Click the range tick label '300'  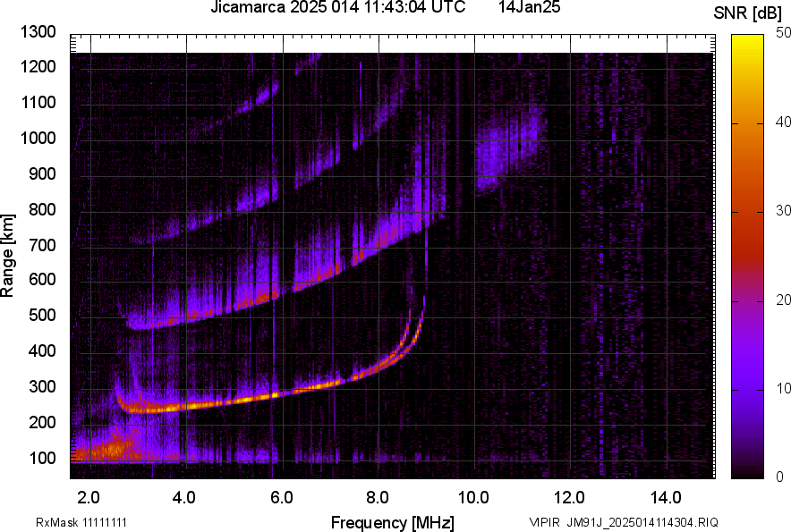coord(42,387)
